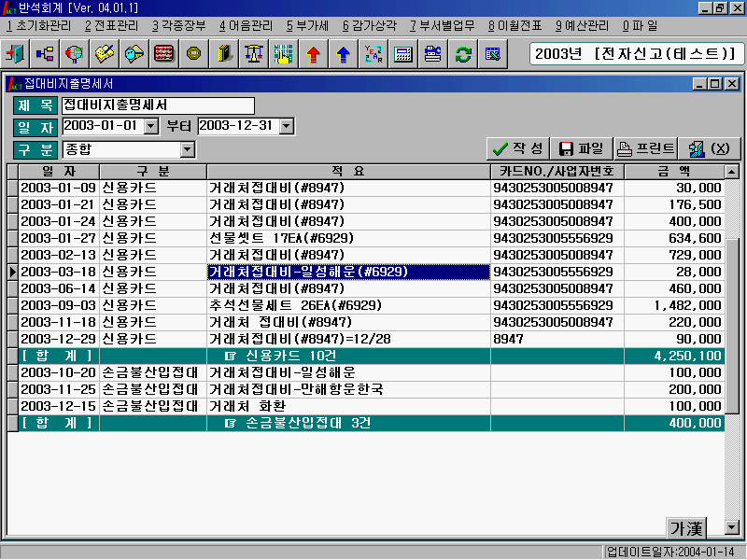Image resolution: width=747 pixels, height=560 pixels.
Task: Click the row selector of the 2003-01-09 row
Action: [13, 188]
